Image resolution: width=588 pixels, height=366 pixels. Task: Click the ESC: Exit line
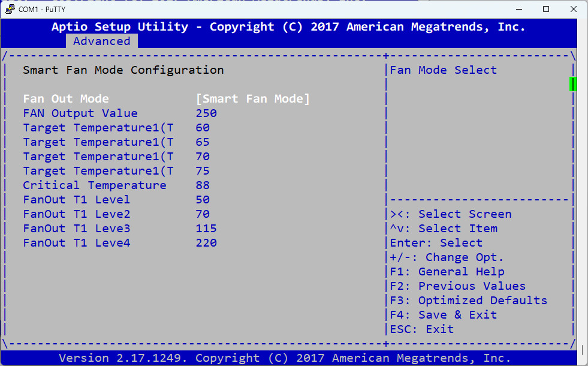coord(422,329)
